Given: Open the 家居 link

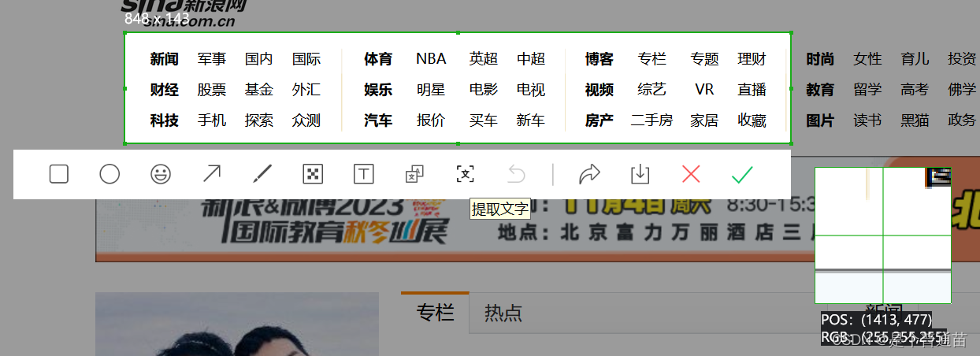Looking at the screenshot, I should pos(705,121).
